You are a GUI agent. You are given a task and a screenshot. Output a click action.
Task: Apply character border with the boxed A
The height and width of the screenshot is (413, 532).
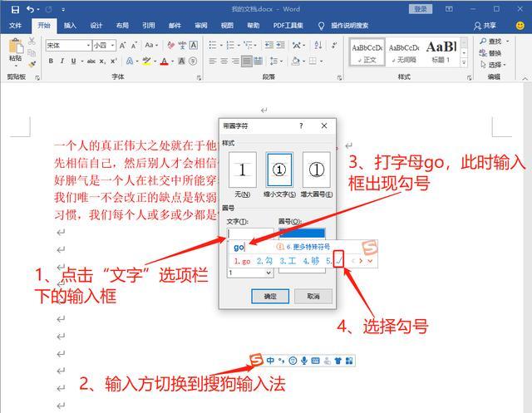pyautogui.click(x=194, y=45)
